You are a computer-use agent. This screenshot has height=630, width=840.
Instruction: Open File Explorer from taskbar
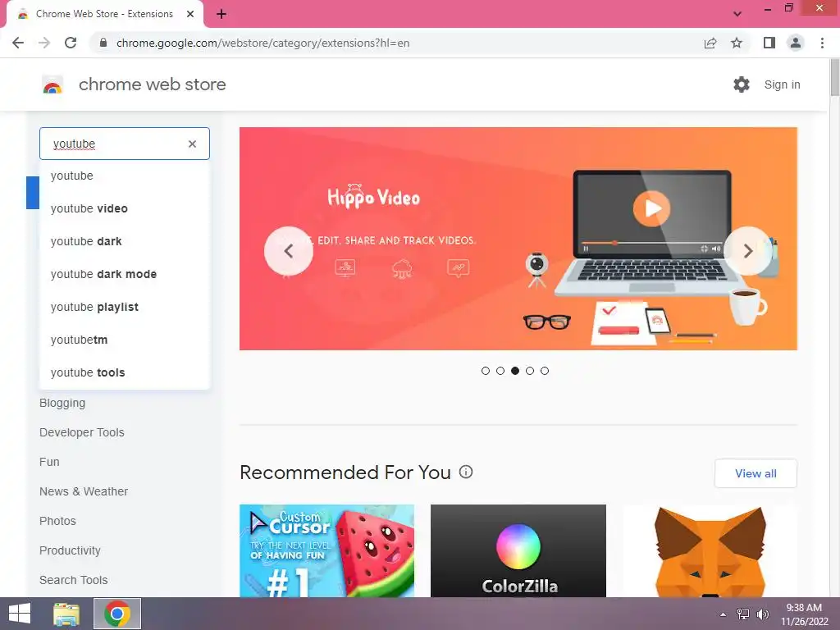(66, 614)
